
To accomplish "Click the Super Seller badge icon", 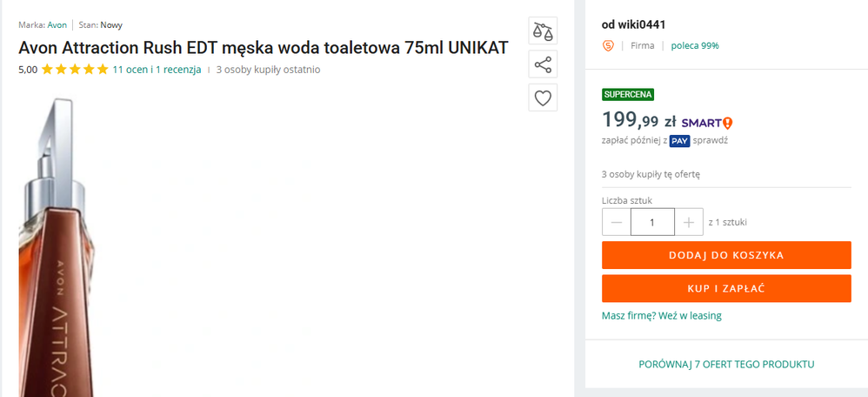I will point(608,45).
